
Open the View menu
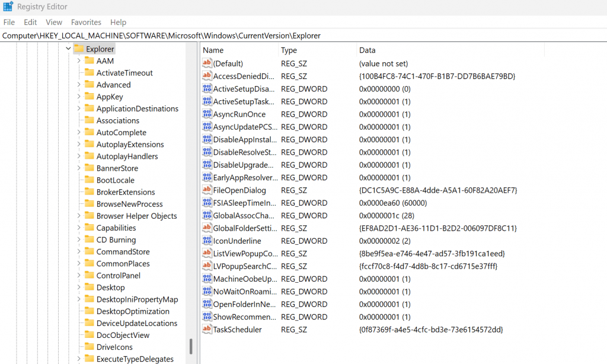[x=54, y=22]
